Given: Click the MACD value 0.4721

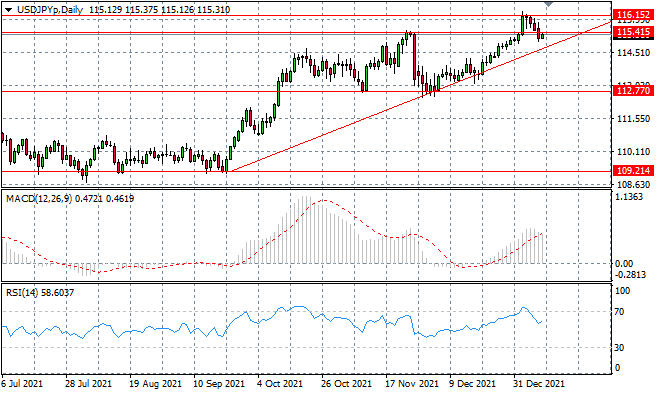Looking at the screenshot, I should coord(88,199).
